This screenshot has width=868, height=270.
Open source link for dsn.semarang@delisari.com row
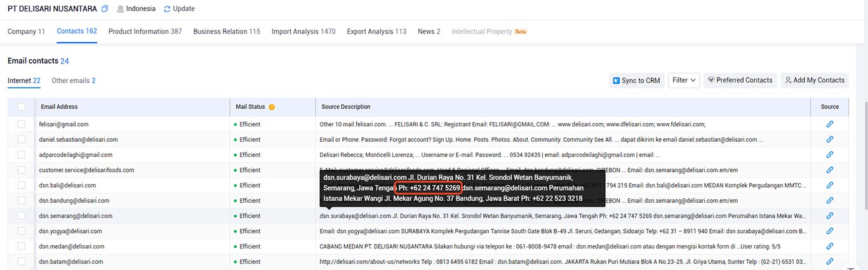(x=829, y=216)
